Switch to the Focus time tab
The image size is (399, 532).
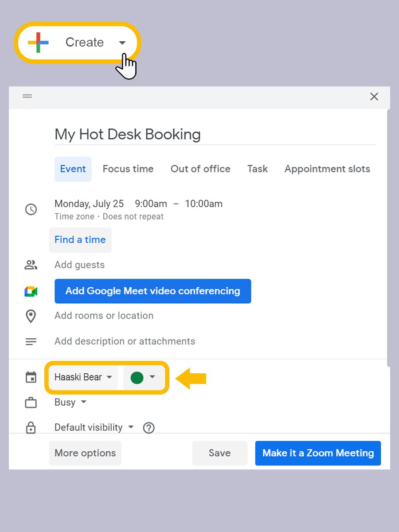pyautogui.click(x=128, y=169)
